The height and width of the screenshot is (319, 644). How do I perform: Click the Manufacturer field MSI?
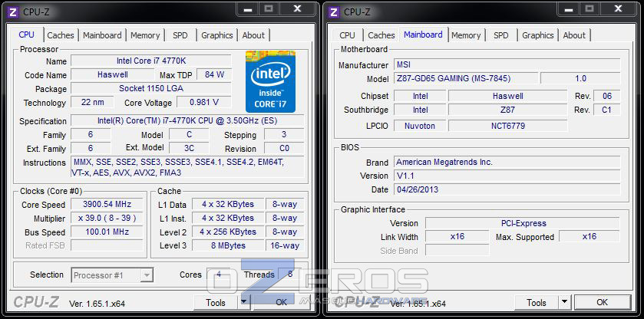coord(507,64)
